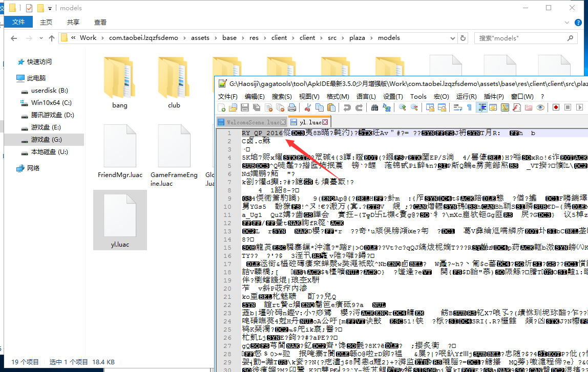Switch to the WelcomeScene.luac tab
Image resolution: width=588 pixels, height=372 pixels.
pos(249,122)
